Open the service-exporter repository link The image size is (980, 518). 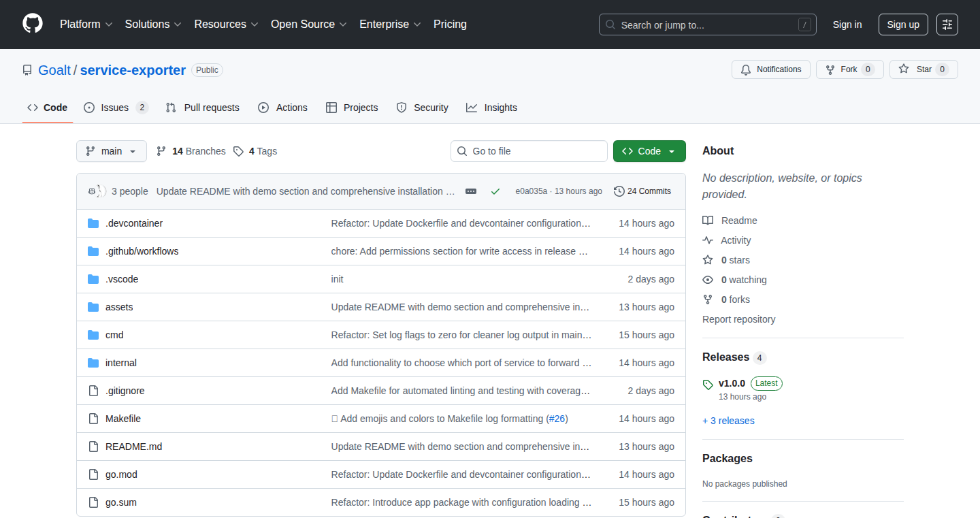pyautogui.click(x=133, y=70)
